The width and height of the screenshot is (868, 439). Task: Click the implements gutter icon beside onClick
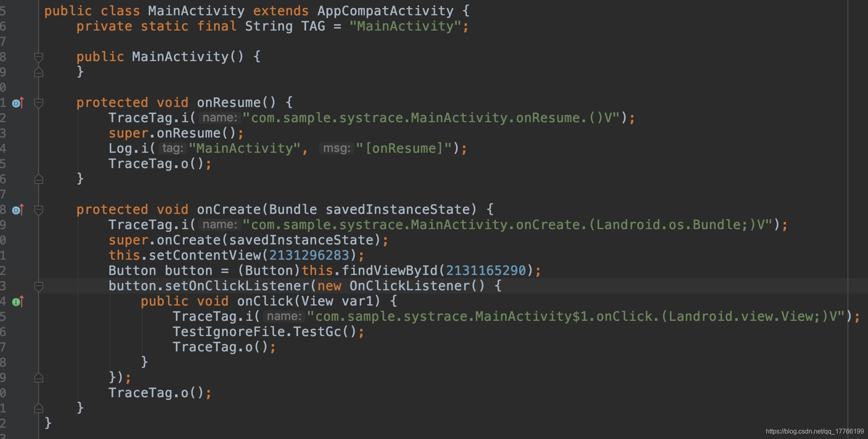point(17,302)
